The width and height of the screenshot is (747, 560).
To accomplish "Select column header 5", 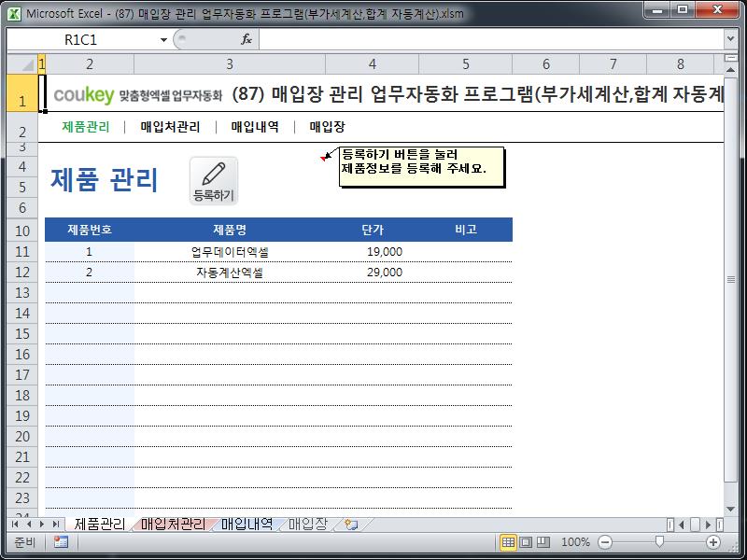I will point(465,63).
